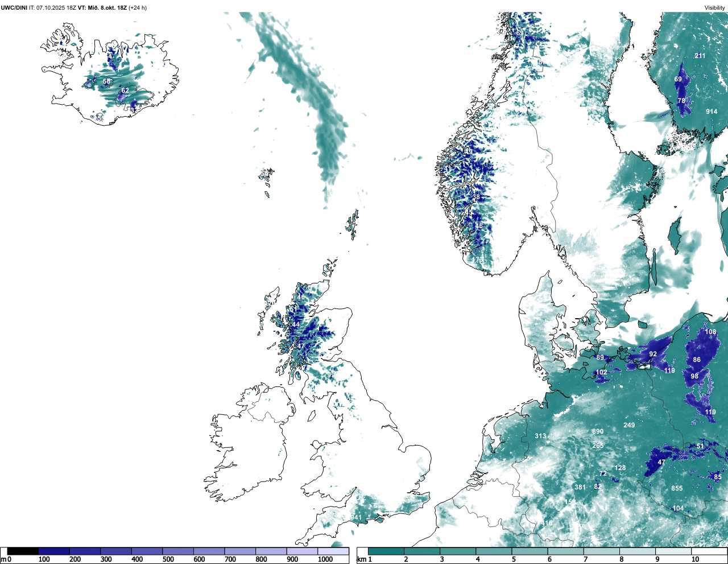Click the 'km' unit label on legend
728x564 pixels.
pyautogui.click(x=362, y=559)
